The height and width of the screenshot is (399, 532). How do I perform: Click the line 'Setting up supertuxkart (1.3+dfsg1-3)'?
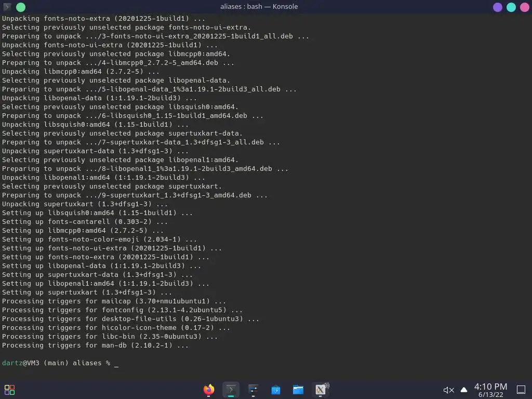click(x=87, y=292)
